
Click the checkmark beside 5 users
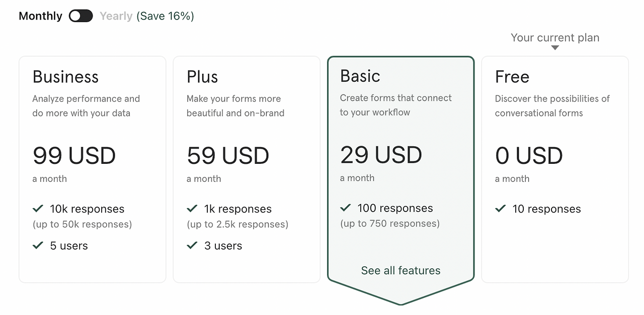(38, 245)
